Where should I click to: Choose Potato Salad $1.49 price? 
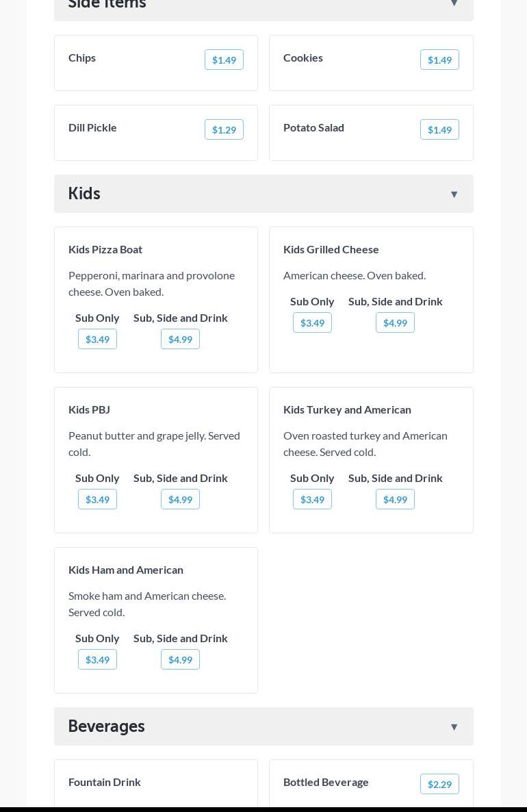[439, 130]
